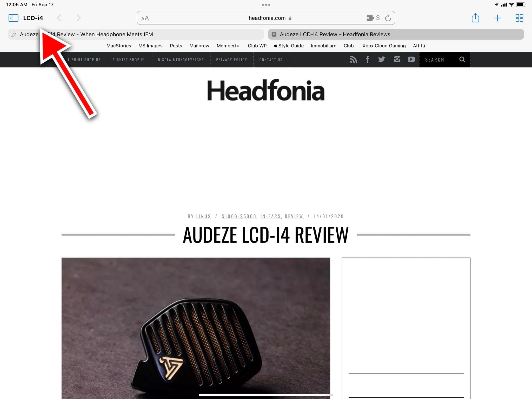
Task: Click the Share action icon
Action: coord(475,18)
